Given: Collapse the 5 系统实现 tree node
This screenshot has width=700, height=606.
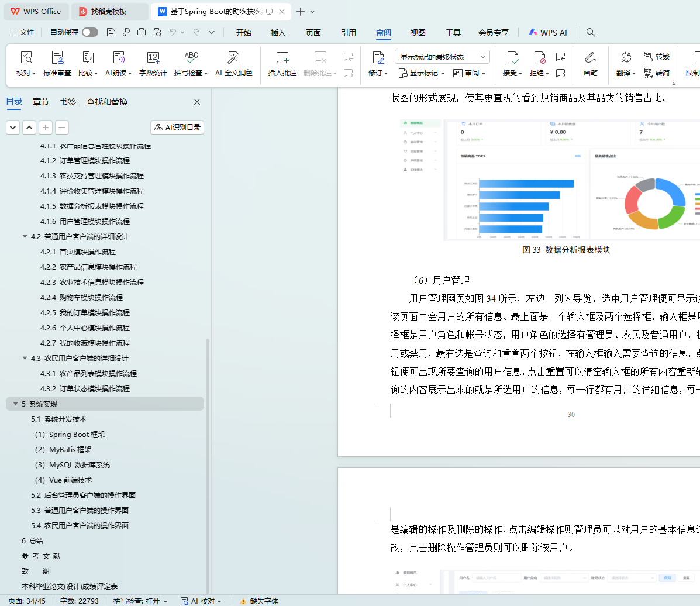Looking at the screenshot, I should click(x=16, y=404).
